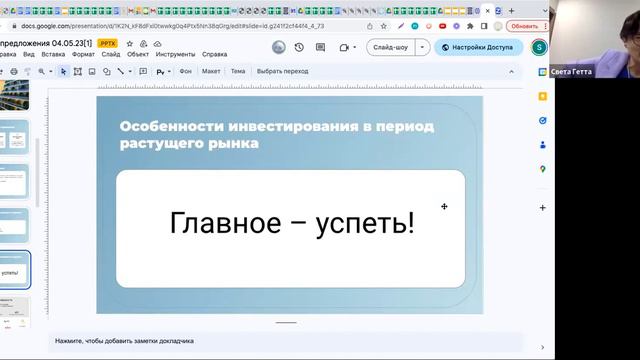
Task: Show side panel with bottom-right chevron
Action: [542, 347]
